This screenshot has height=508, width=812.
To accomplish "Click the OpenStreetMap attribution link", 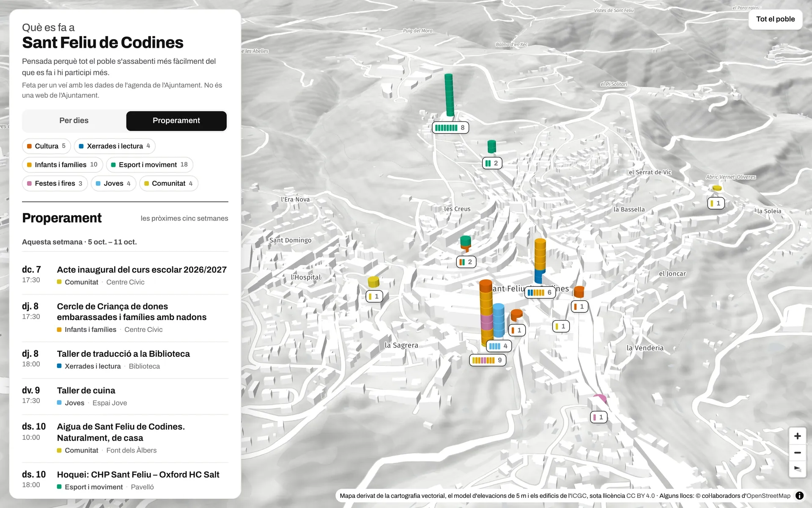I will [x=768, y=496].
